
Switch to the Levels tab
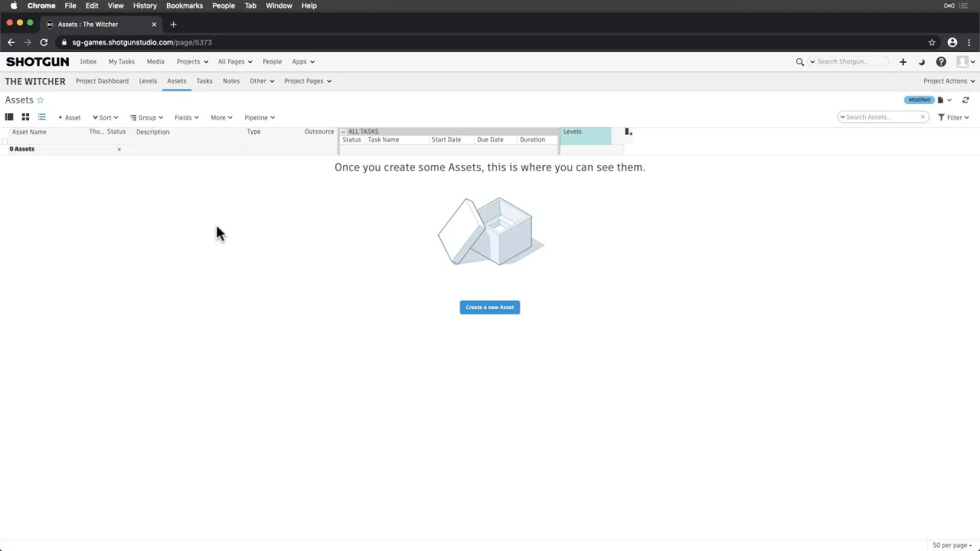(x=148, y=81)
